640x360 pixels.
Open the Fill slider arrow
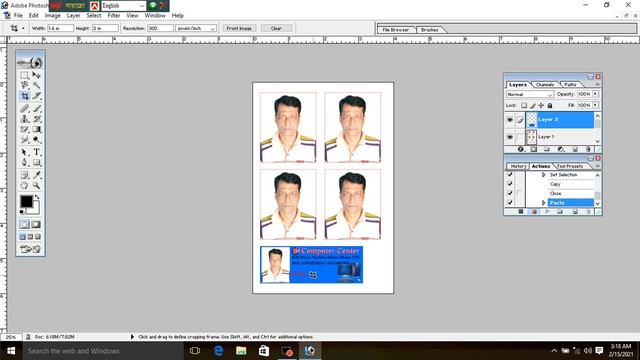point(596,105)
